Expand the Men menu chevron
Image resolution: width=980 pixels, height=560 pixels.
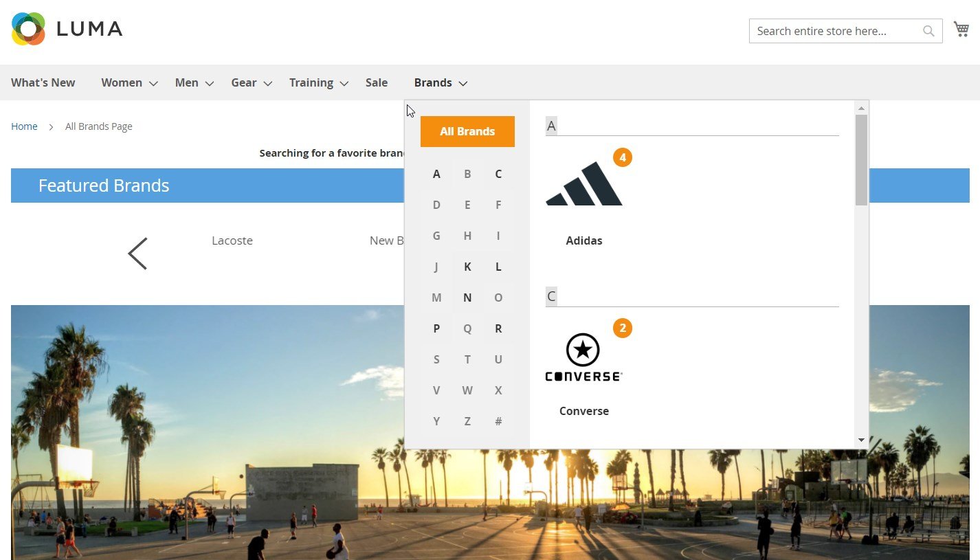click(x=210, y=84)
